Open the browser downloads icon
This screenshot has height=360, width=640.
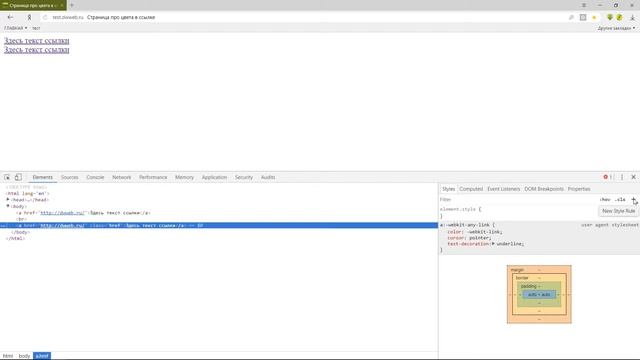point(632,17)
